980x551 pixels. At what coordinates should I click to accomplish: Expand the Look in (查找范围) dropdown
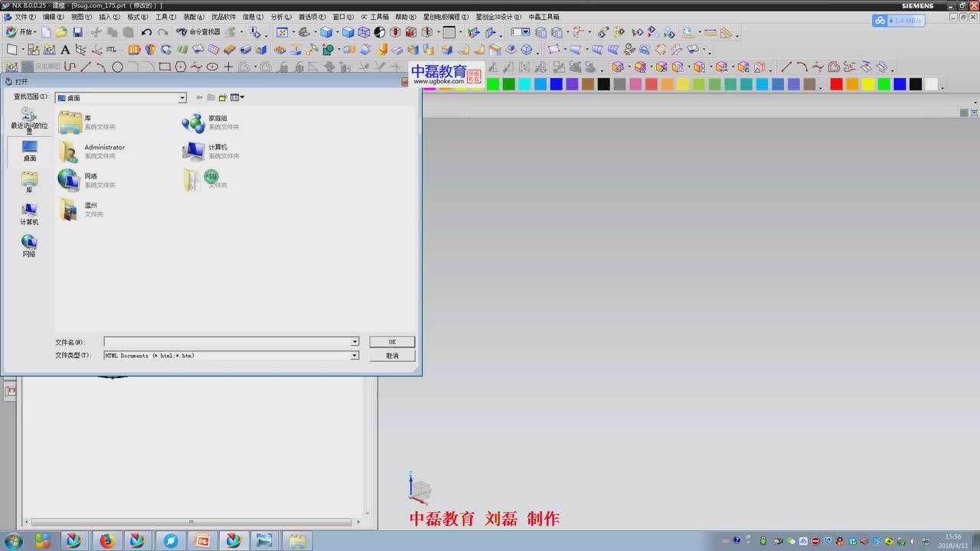(x=182, y=98)
